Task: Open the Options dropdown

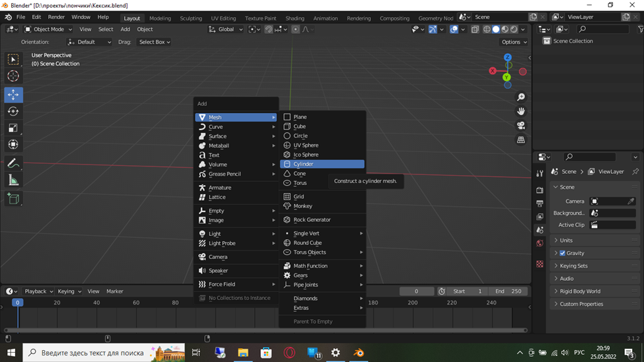Action: coord(514,42)
